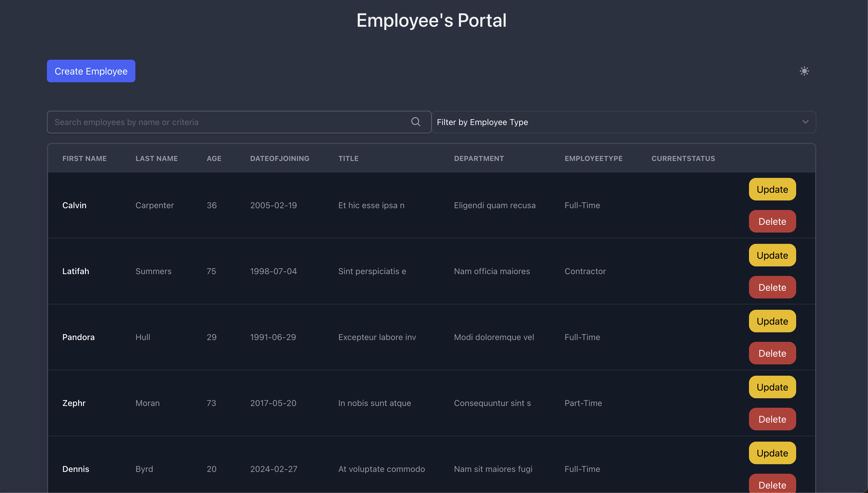The height and width of the screenshot is (493, 868).
Task: Click the title Excepteur labore inv
Action: [x=377, y=337]
